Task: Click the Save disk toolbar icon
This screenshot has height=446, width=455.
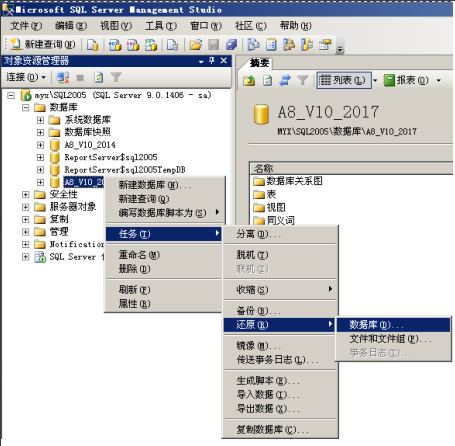Action: (x=214, y=45)
